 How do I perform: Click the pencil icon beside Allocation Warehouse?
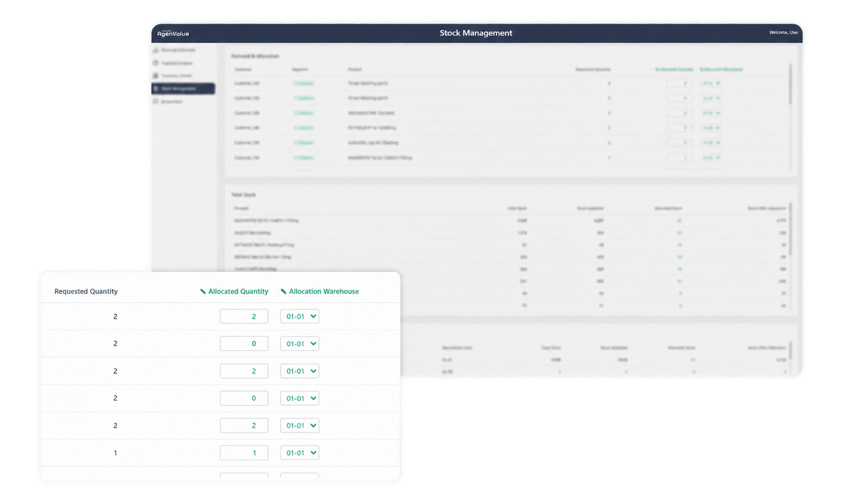click(x=283, y=292)
